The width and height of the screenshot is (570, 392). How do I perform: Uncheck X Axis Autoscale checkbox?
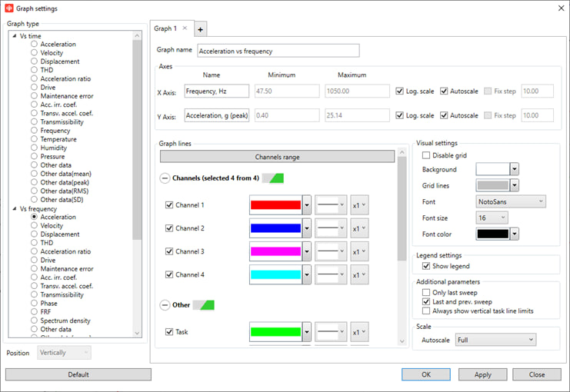coord(444,91)
